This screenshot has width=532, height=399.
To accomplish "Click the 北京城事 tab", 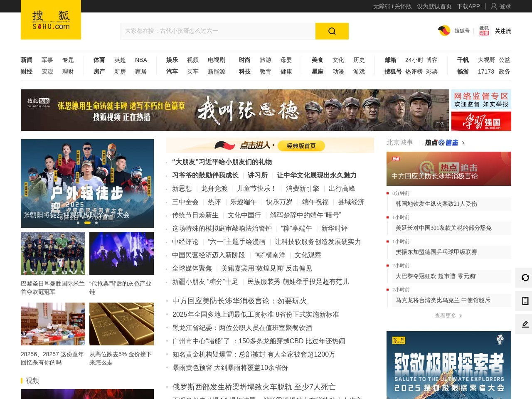I will tap(399, 143).
